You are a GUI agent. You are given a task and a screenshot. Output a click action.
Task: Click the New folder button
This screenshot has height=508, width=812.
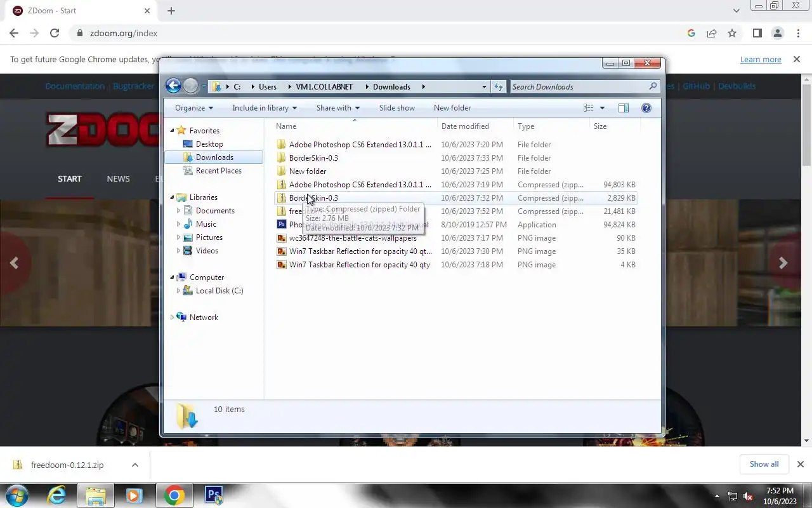(x=452, y=108)
